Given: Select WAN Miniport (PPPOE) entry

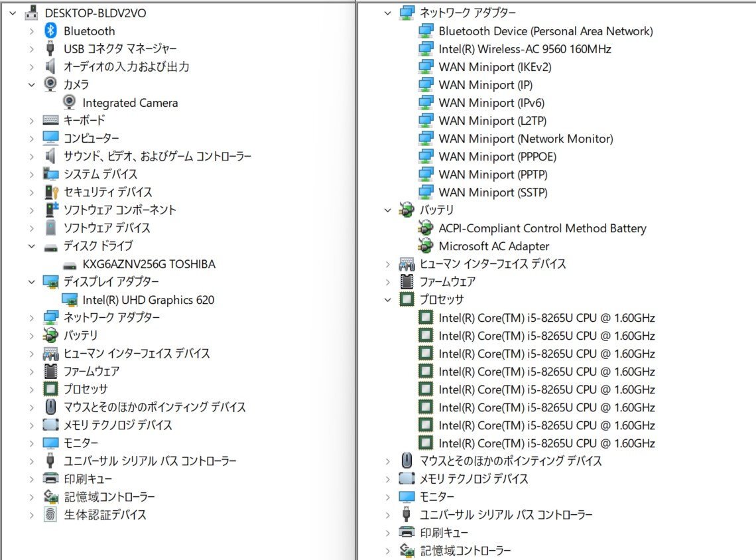Looking at the screenshot, I should click(497, 157).
